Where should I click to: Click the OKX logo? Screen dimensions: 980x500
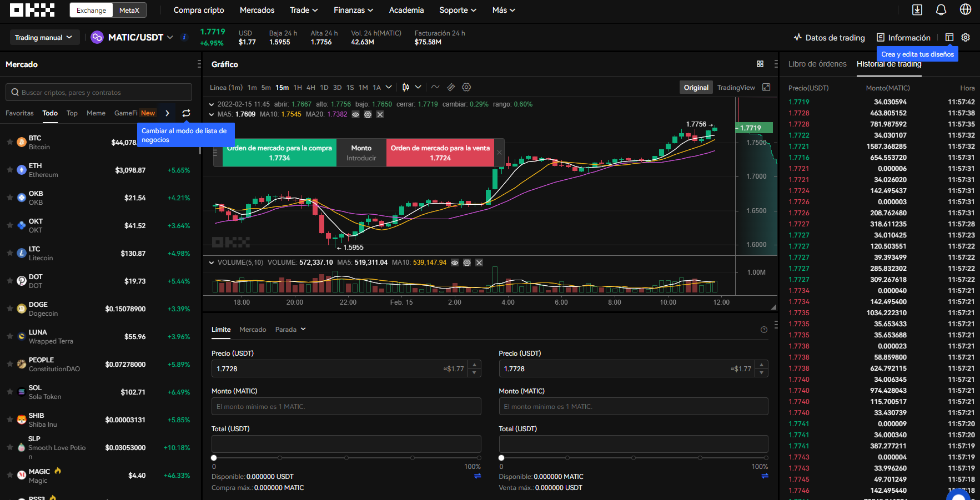(32, 10)
